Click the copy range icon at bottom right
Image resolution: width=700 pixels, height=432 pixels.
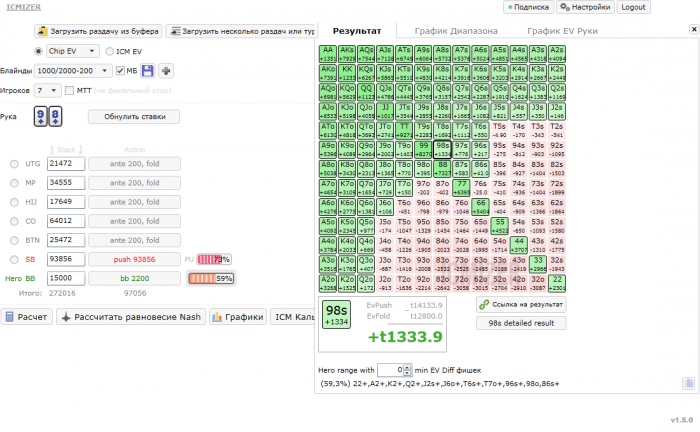pos(688,383)
